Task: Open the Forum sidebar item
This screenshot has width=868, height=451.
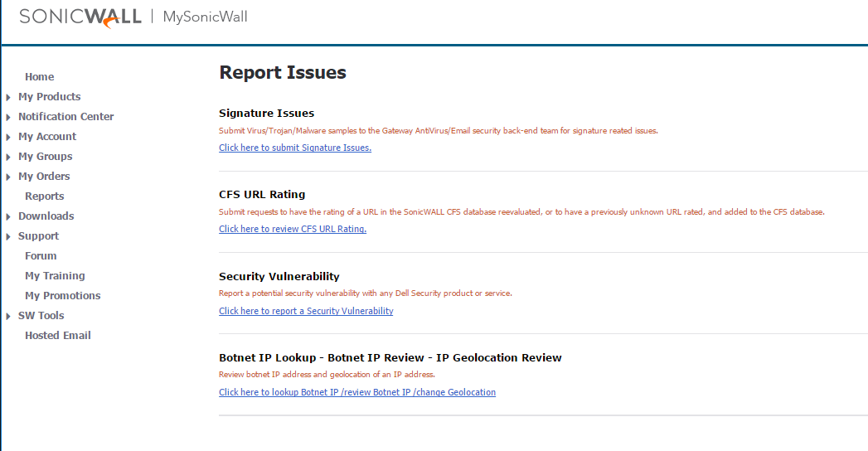Action: (x=41, y=256)
